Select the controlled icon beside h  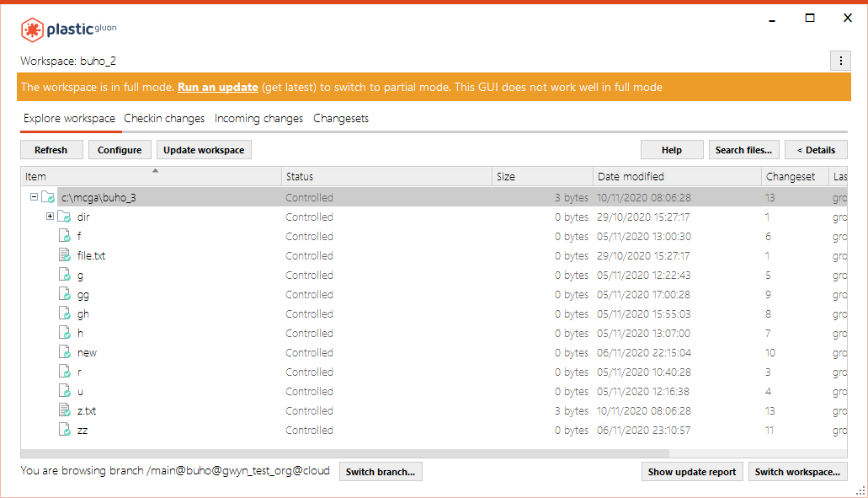tap(65, 332)
